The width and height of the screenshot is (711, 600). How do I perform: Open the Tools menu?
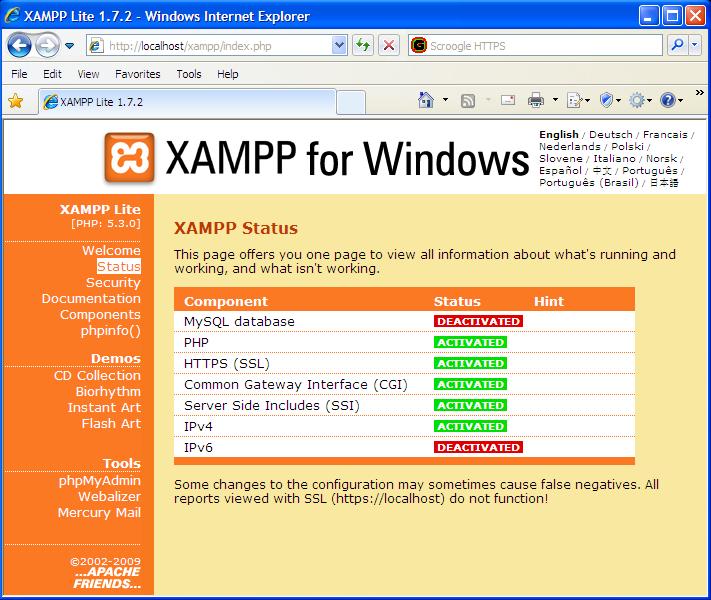[189, 74]
